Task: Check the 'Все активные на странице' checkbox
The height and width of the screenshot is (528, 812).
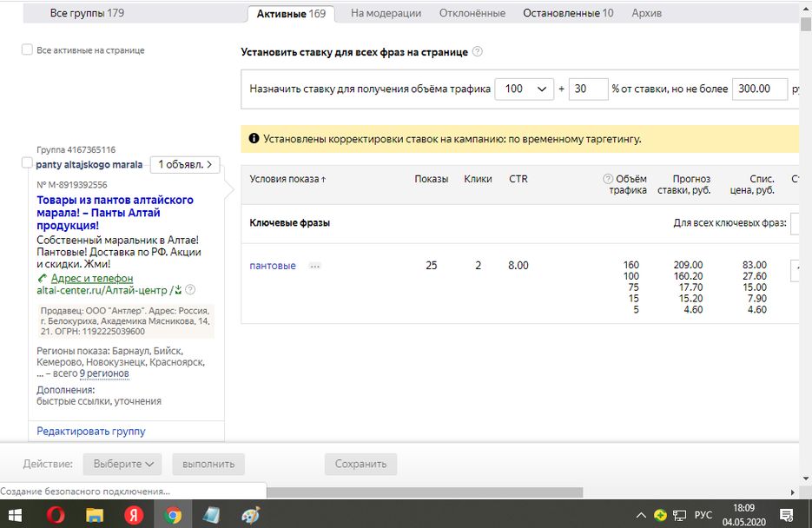Action: (27, 50)
